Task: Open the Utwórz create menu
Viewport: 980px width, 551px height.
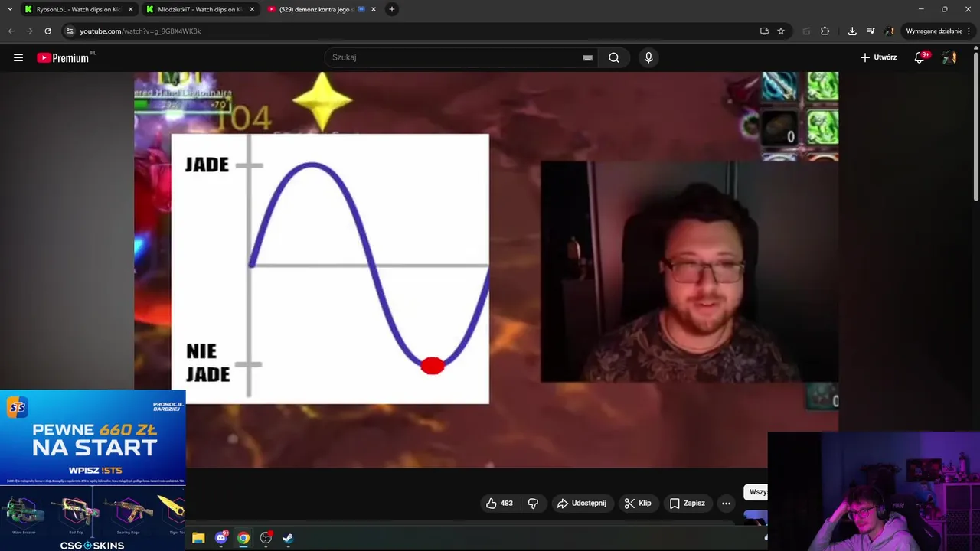Action: coord(878,57)
